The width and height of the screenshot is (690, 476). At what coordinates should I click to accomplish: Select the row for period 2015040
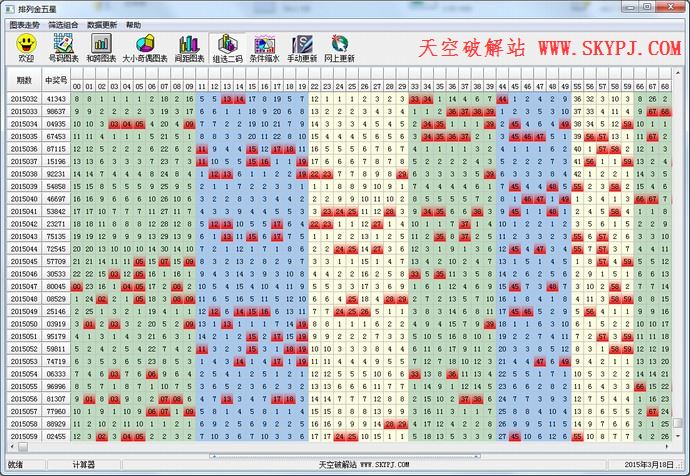(24, 199)
